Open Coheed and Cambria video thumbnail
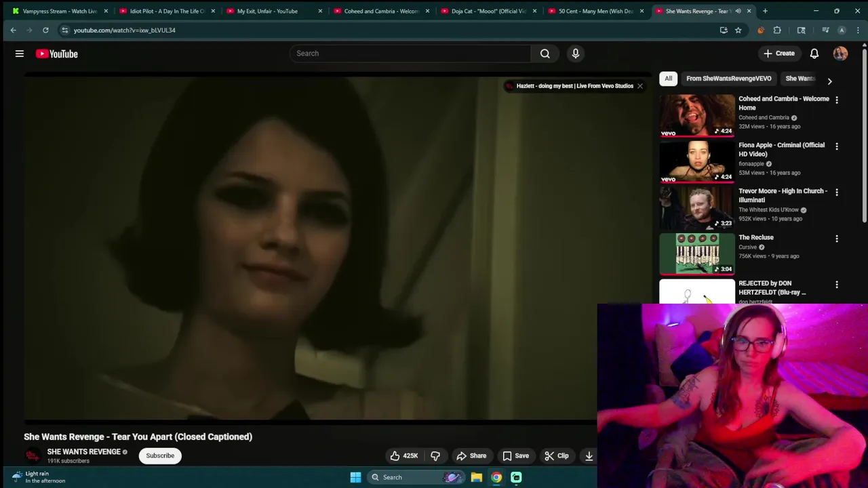868x488 pixels. click(697, 115)
